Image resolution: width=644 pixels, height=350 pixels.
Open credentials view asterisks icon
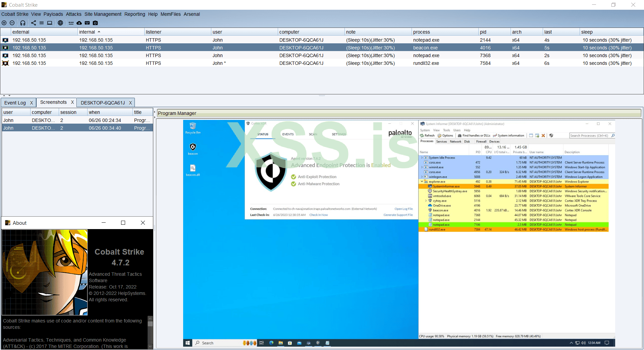pyautogui.click(x=71, y=23)
